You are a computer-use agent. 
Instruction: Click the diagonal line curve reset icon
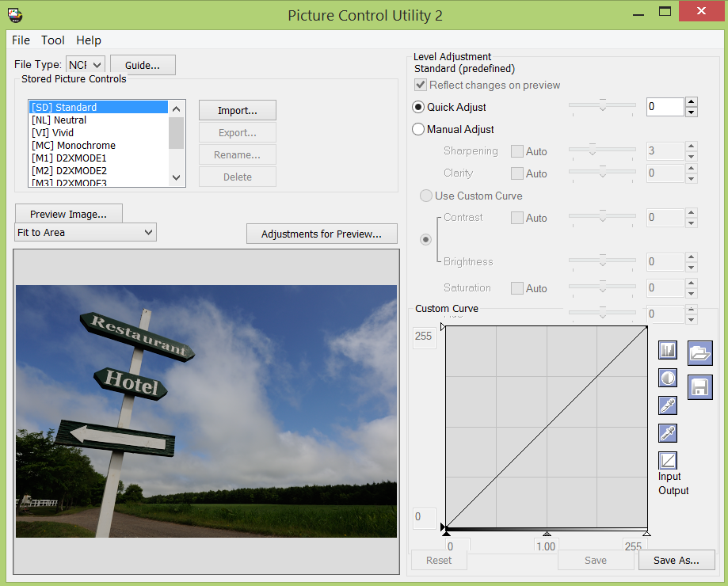[668, 460]
